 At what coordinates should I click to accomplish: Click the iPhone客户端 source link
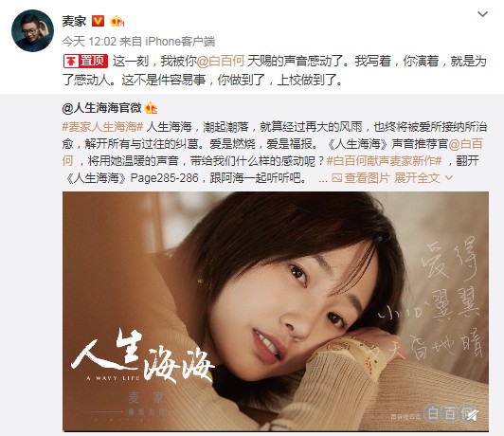(x=180, y=41)
